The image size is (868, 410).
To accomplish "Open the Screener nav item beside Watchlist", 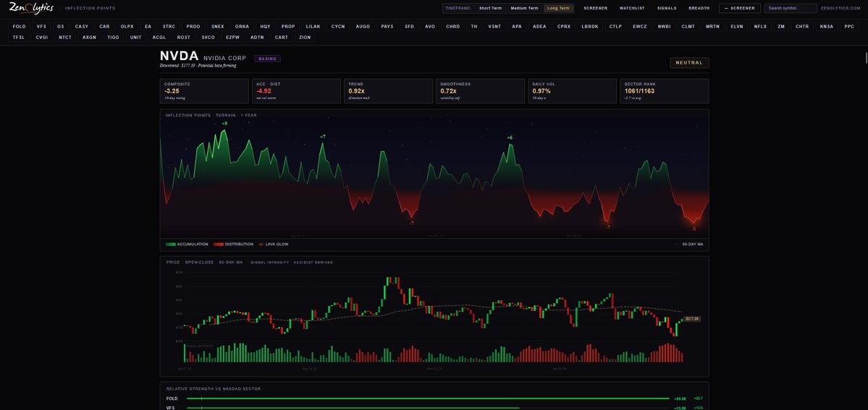I will pyautogui.click(x=596, y=8).
